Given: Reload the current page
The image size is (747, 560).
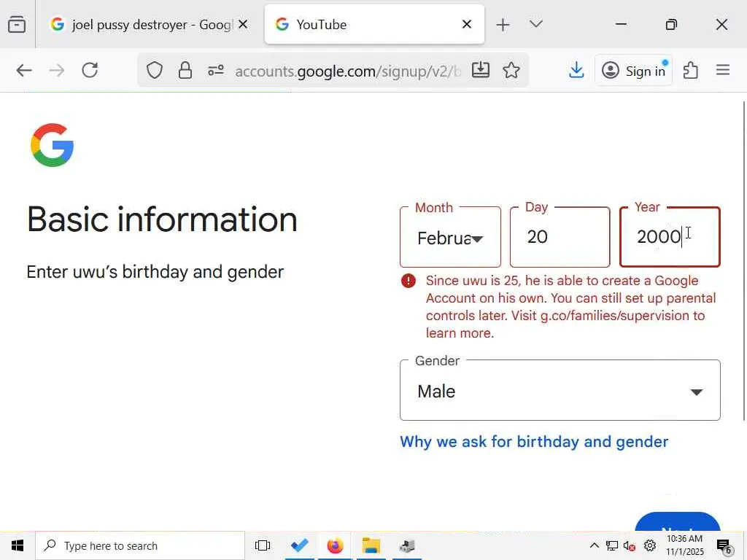Looking at the screenshot, I should click(90, 71).
